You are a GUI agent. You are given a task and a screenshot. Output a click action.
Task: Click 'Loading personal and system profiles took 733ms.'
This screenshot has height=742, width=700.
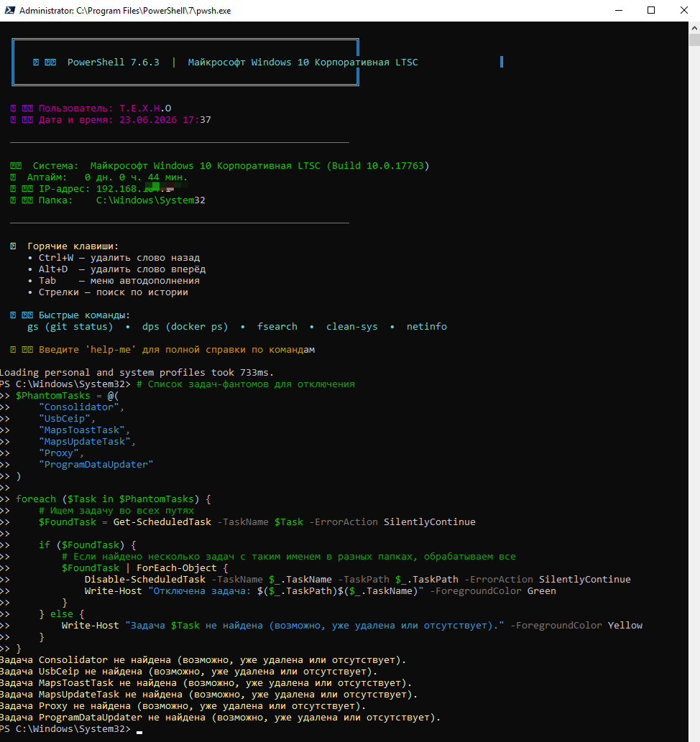point(137,372)
